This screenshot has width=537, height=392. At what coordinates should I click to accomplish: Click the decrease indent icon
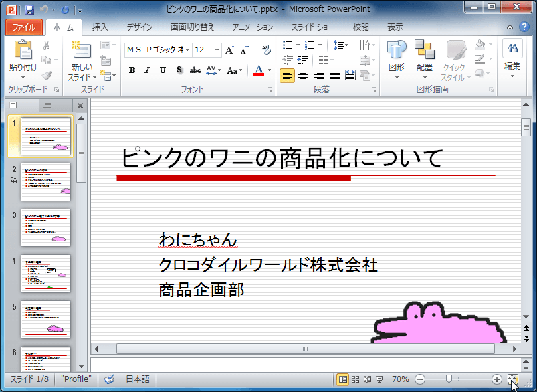click(x=288, y=60)
